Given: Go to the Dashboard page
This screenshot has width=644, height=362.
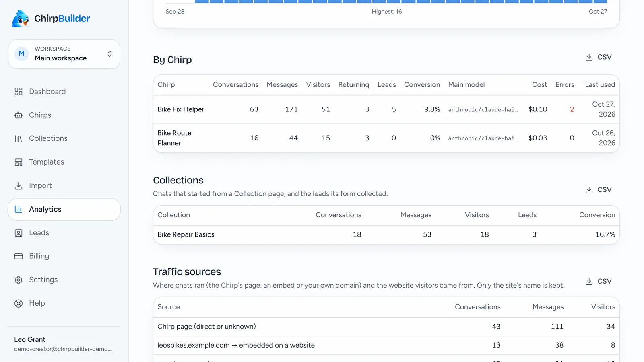Looking at the screenshot, I should coord(64,92).
